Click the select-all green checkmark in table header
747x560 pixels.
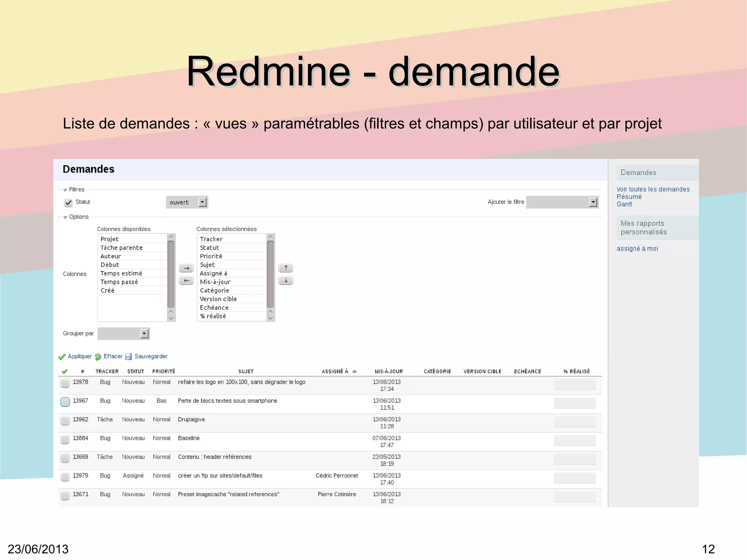coord(65,371)
